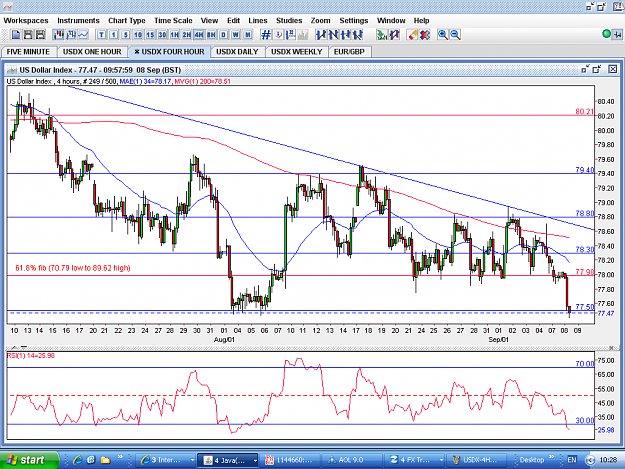Click the red X delete icon
625x469 pixels.
point(425,35)
